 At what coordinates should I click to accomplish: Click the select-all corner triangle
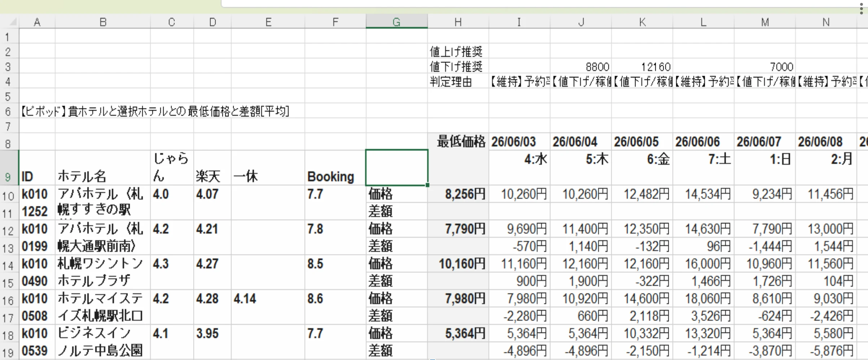tap(13, 22)
